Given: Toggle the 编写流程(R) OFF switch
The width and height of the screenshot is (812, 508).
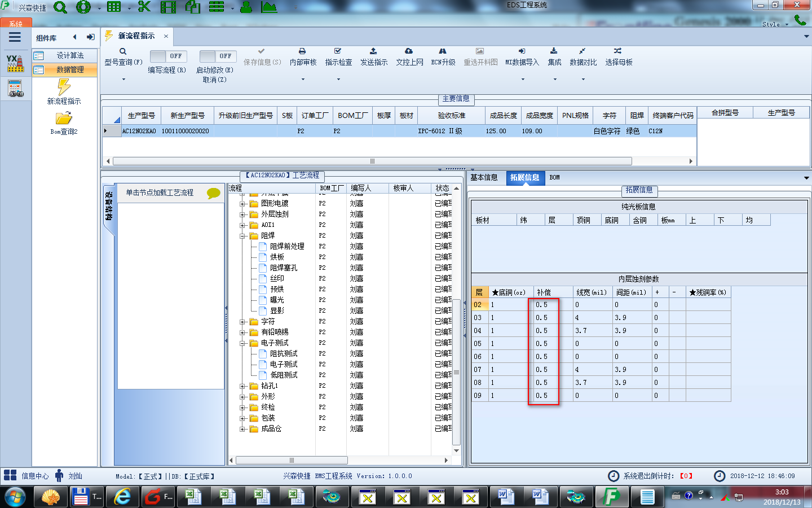Looking at the screenshot, I should coord(168,56).
